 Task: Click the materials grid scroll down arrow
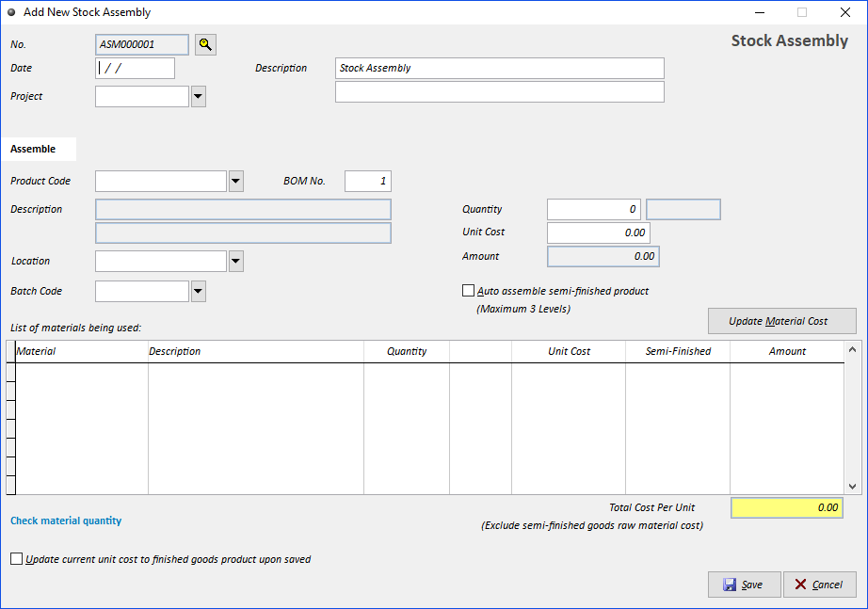853,487
